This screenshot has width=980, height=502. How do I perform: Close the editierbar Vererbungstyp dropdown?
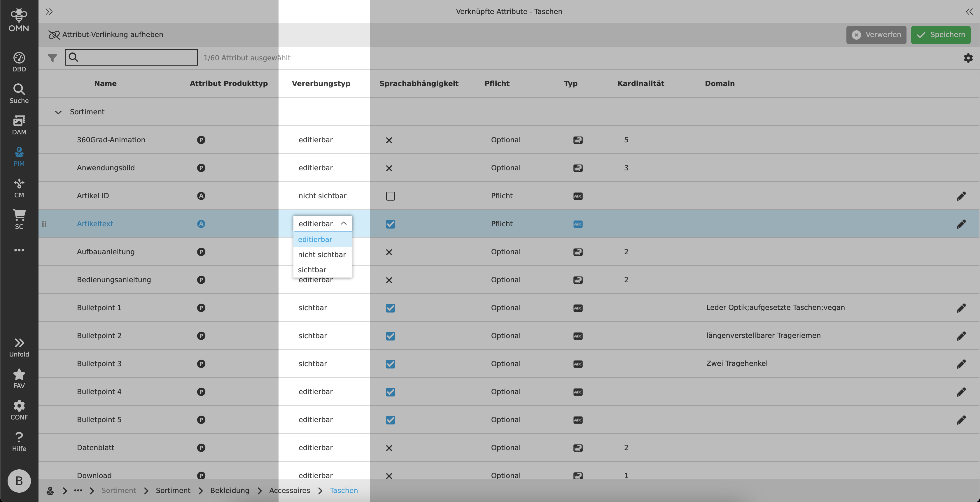343,224
